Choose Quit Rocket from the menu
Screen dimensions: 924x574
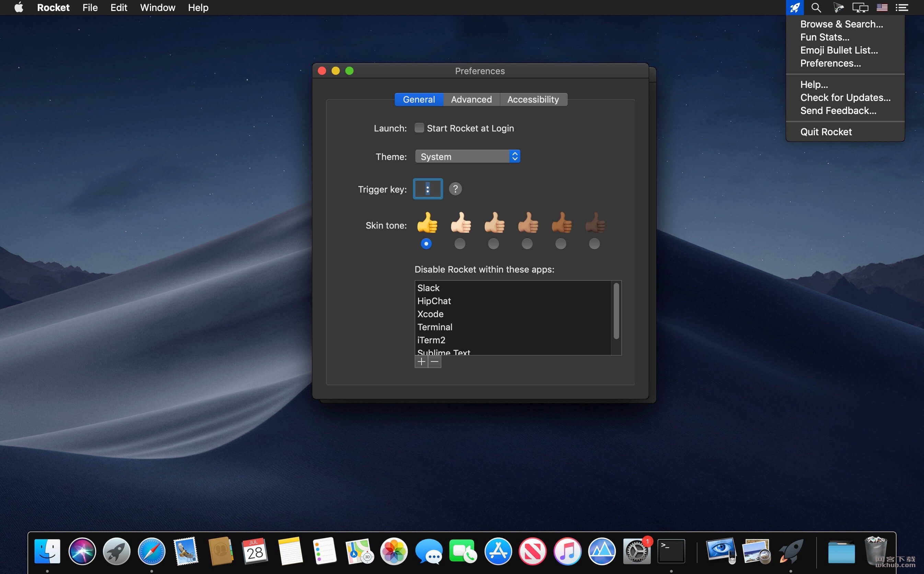point(845,132)
